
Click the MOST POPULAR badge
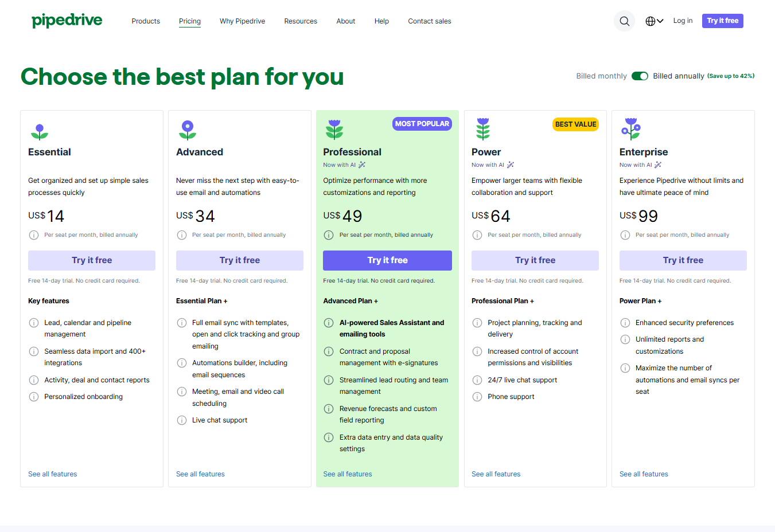(x=422, y=124)
